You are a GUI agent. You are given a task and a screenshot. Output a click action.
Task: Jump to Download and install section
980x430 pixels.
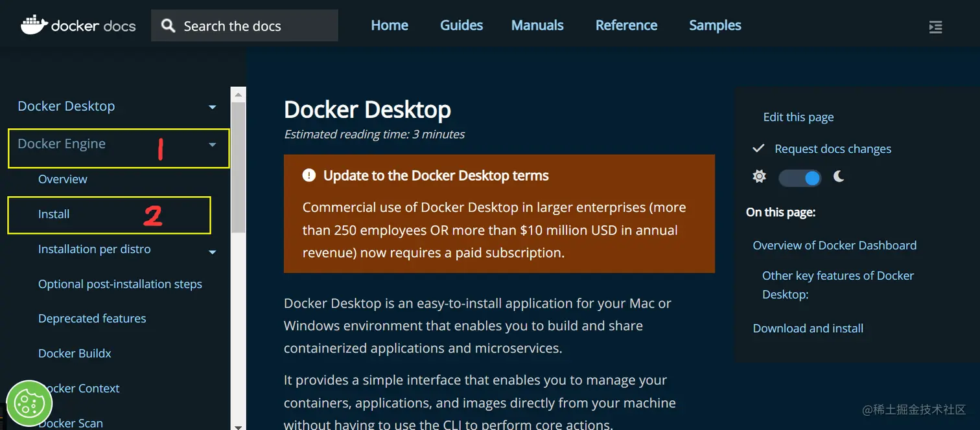point(808,328)
